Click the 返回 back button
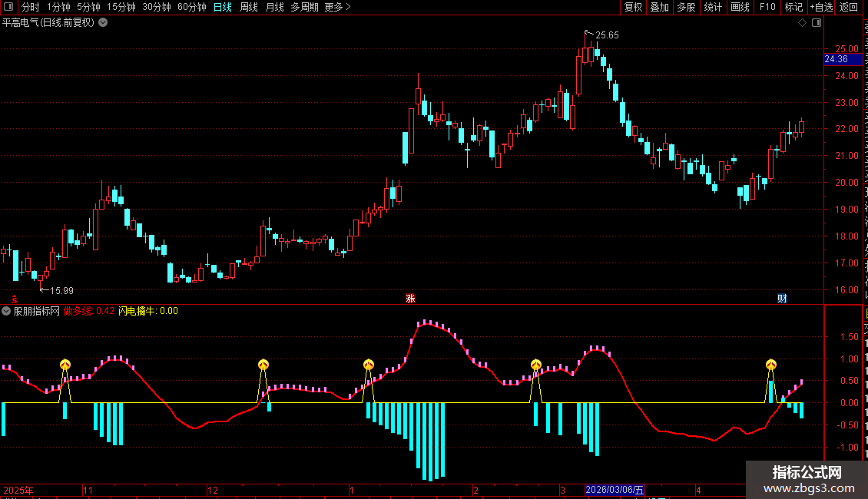The height and width of the screenshot is (499, 868). [849, 7]
